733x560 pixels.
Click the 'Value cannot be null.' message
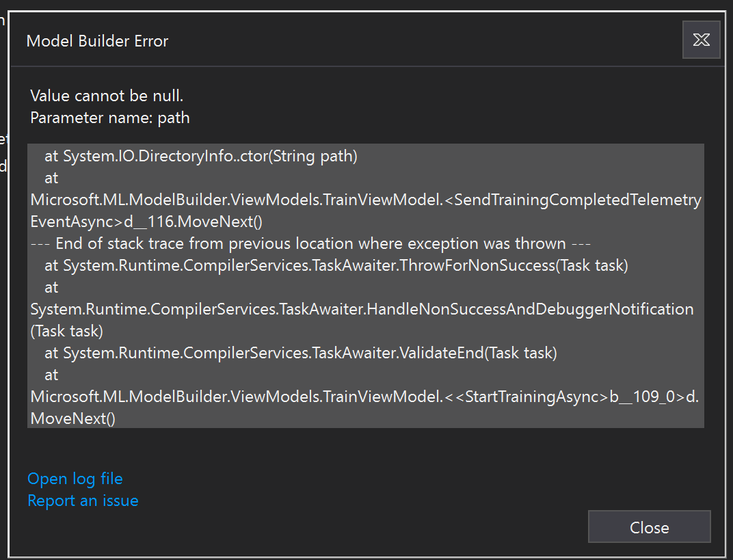(107, 96)
